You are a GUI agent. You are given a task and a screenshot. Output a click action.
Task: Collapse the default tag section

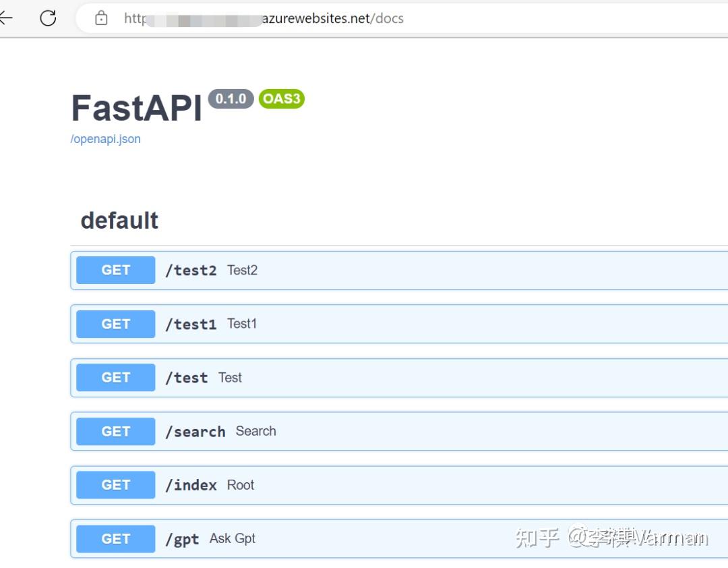click(x=119, y=220)
